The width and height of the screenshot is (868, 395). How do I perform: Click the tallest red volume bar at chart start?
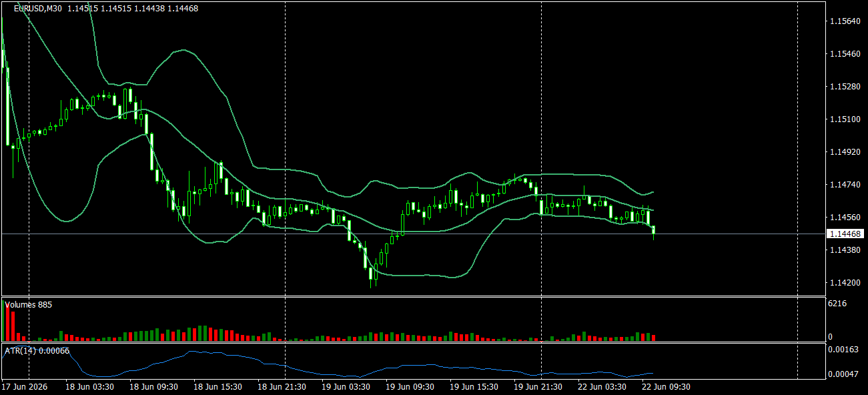pyautogui.click(x=7, y=324)
